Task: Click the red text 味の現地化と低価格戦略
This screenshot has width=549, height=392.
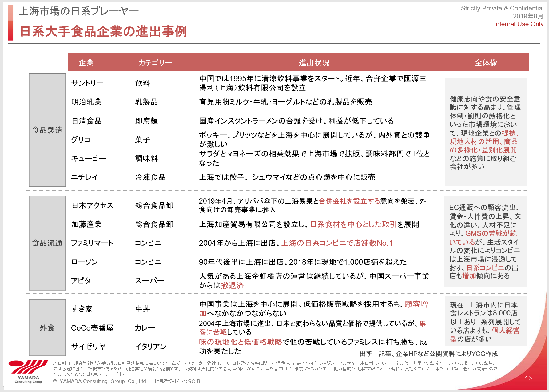Action: 241,342
